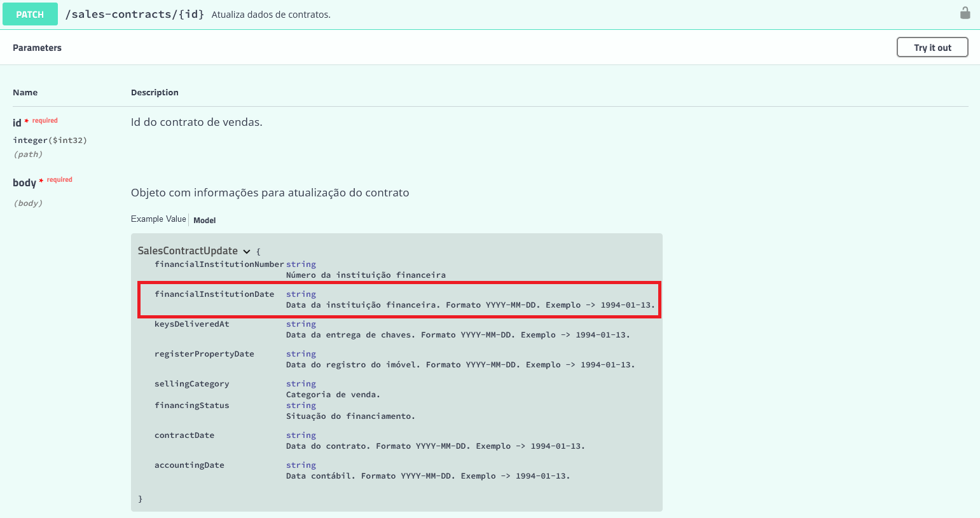Screen dimensions: 980x518
Task: Click the 'Situação do financiamento.' description
Action: tap(350, 416)
